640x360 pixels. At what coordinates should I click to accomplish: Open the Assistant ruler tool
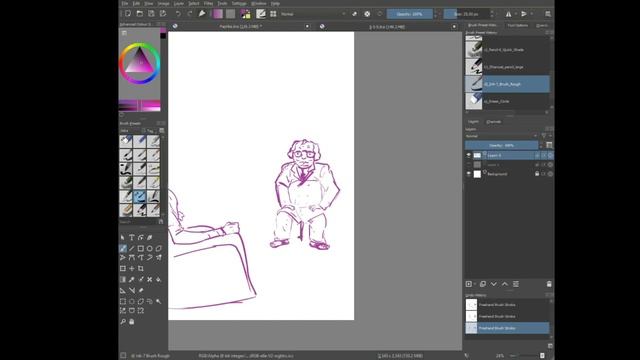pos(123,291)
